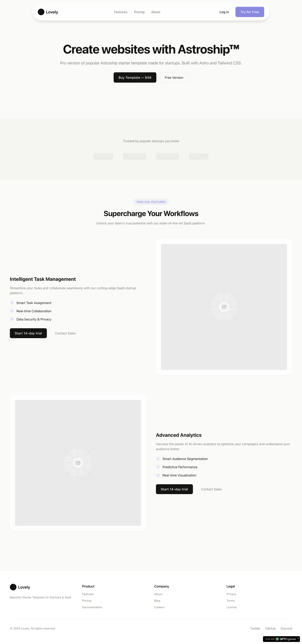Open the About navigation menu item
This screenshot has width=302, height=644.
tap(155, 12)
